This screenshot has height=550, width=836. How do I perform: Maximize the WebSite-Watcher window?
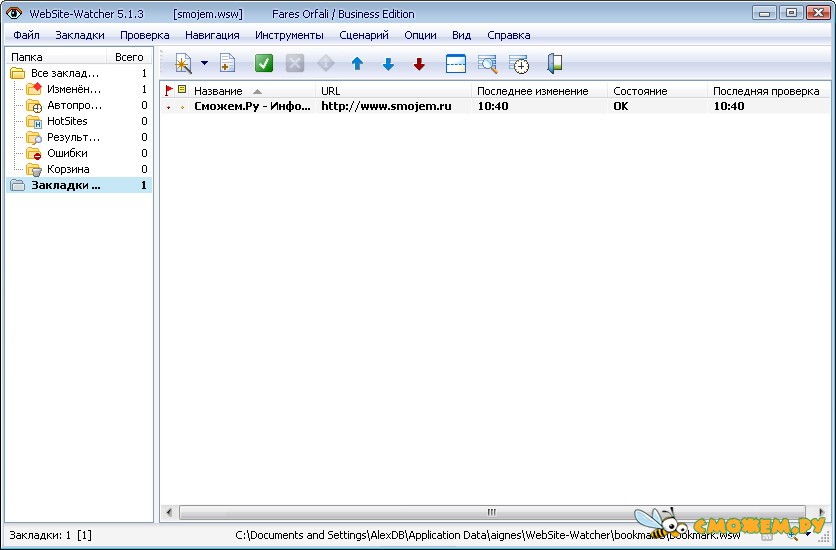tap(791, 13)
